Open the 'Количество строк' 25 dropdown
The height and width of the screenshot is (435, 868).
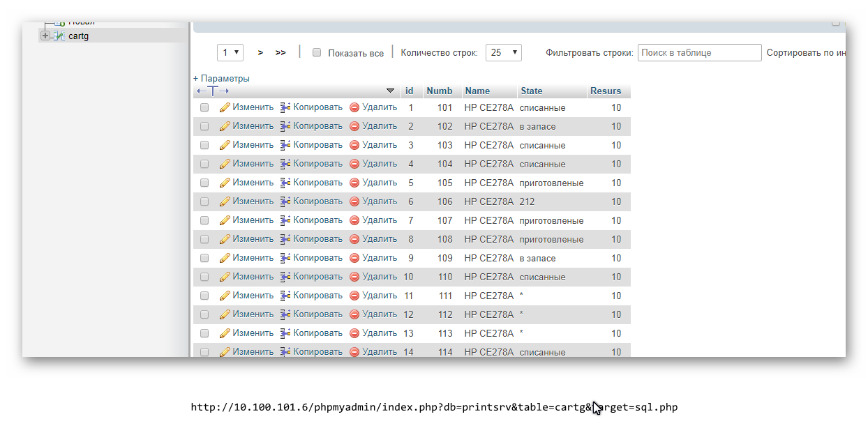[x=503, y=52]
